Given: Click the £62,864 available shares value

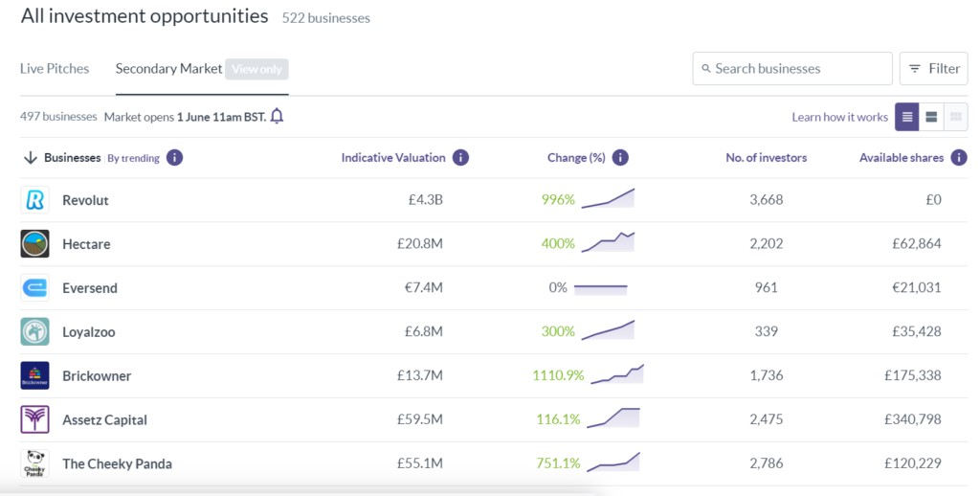Looking at the screenshot, I should pos(917,244).
